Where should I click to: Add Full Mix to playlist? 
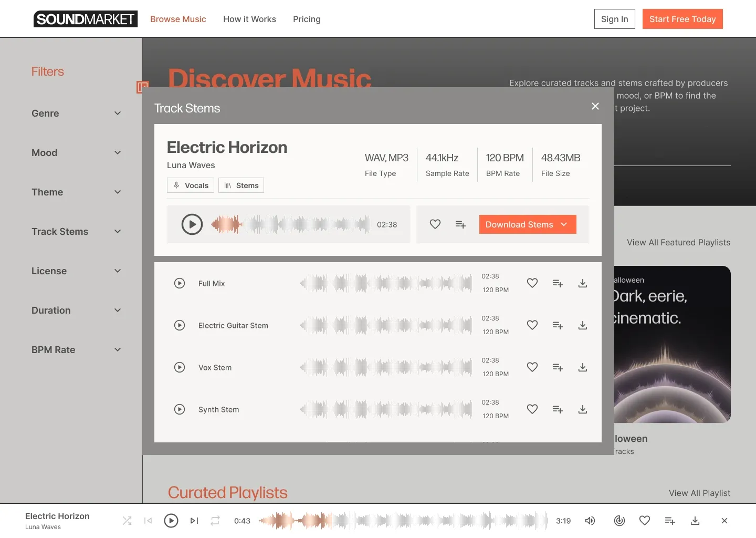point(558,283)
